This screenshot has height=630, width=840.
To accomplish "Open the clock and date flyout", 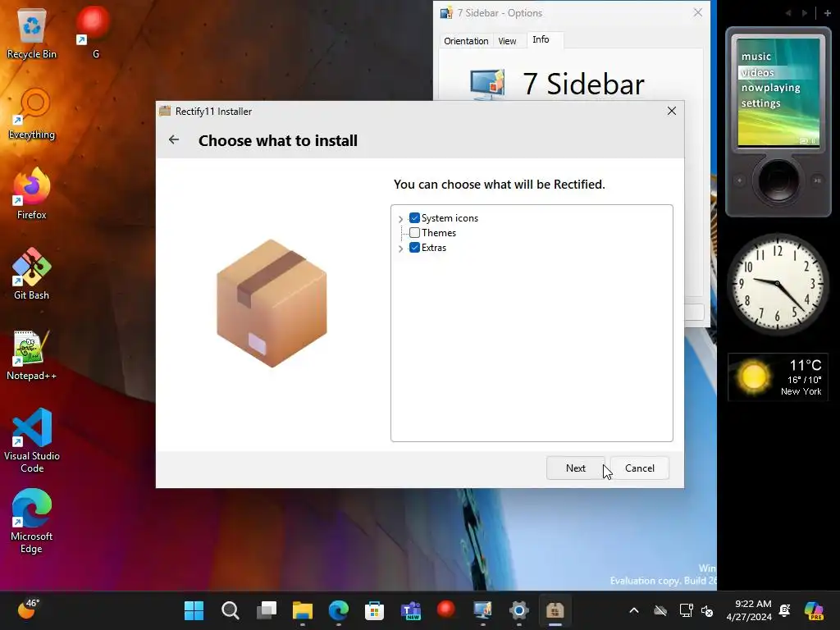I will tap(749, 610).
